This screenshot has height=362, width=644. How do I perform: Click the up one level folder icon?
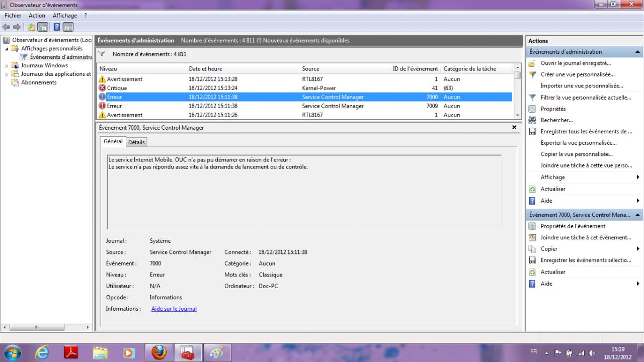[31, 27]
